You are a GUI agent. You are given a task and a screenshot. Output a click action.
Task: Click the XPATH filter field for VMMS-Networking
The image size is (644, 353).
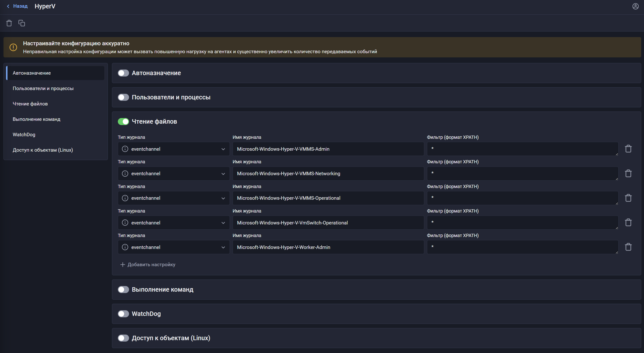click(522, 174)
